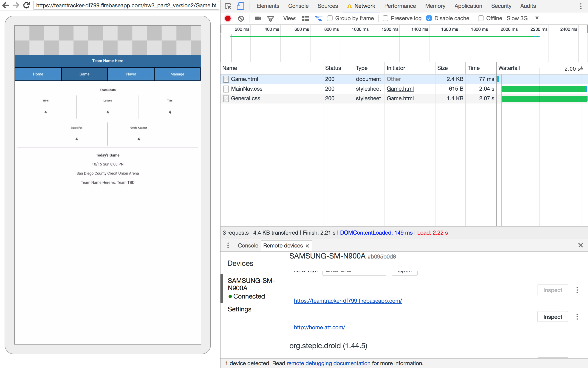
Task: Enable Preserve log checkbox
Action: pos(385,18)
